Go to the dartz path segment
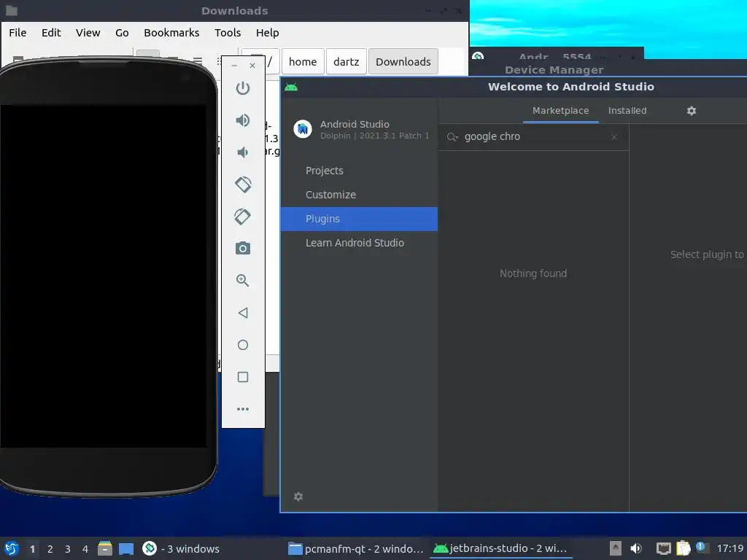The image size is (747, 560). 347,62
